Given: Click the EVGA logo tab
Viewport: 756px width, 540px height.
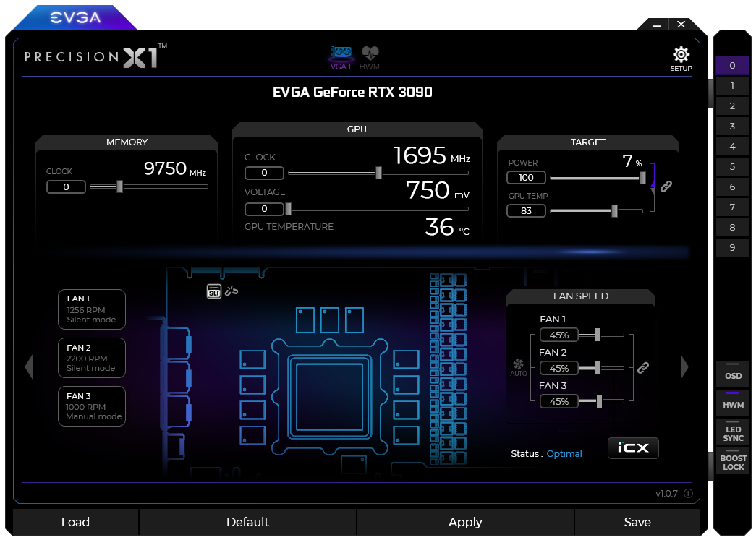Looking at the screenshot, I should (76, 17).
